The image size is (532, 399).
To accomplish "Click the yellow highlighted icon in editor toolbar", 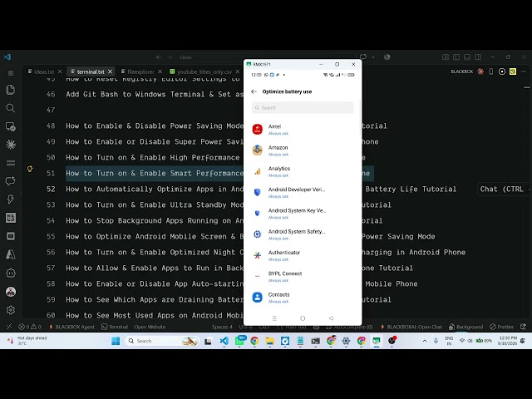I will coord(513,71).
